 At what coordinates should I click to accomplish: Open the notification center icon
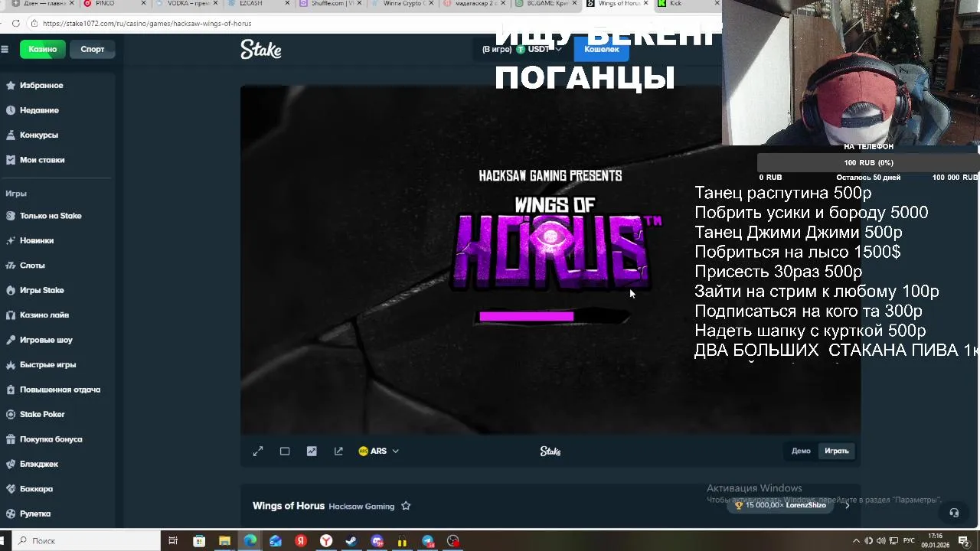point(964,541)
